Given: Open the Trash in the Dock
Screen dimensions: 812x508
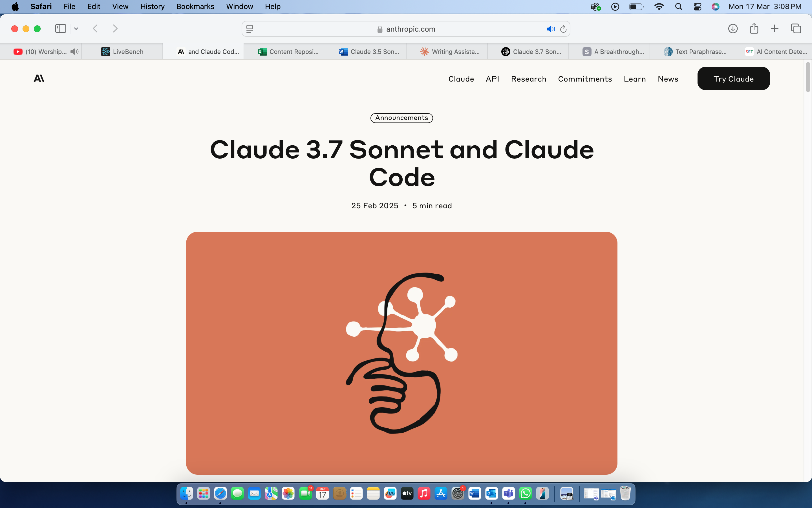Looking at the screenshot, I should click(x=625, y=494).
